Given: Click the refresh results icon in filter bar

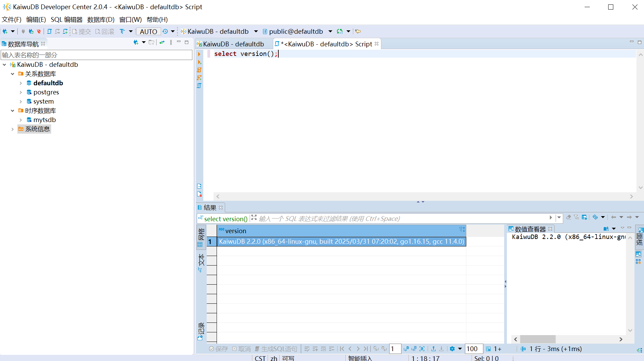Looking at the screenshot, I should (595, 217).
